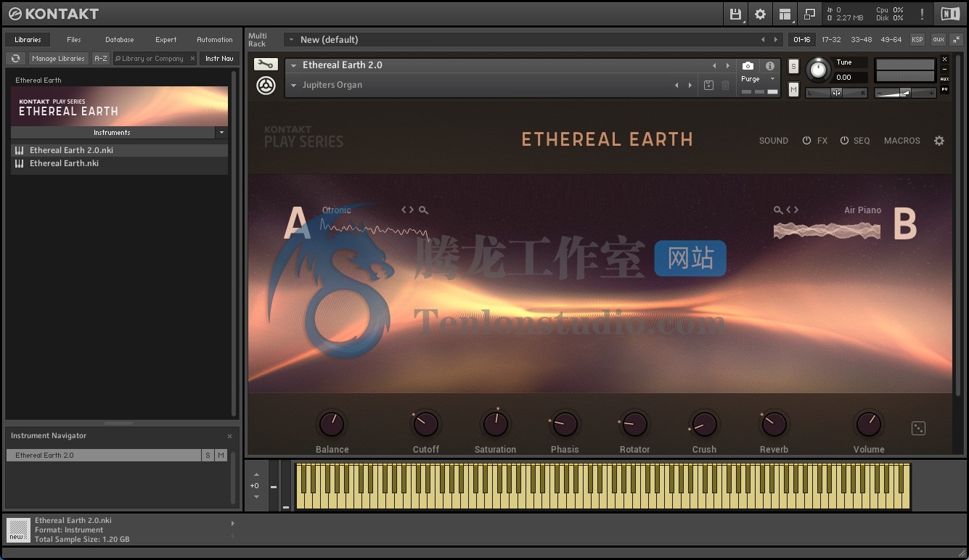This screenshot has width=969, height=560.
Task: Click Manage Libraries button
Action: tap(59, 59)
